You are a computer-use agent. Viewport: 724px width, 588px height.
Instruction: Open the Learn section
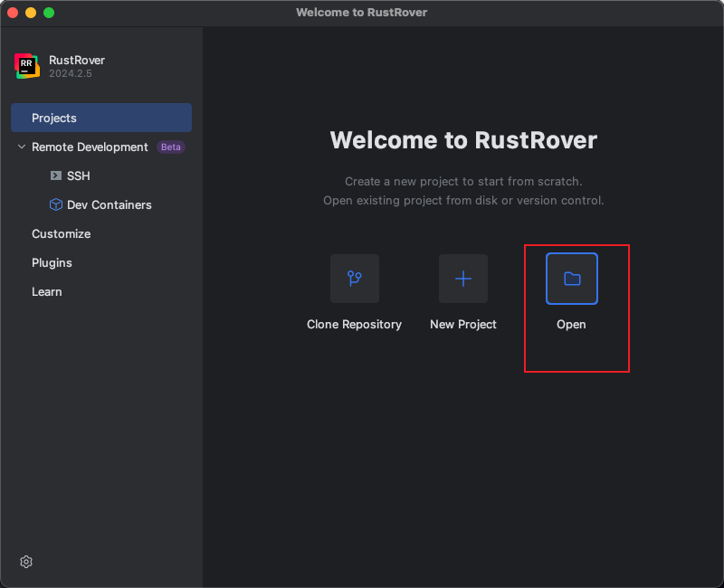[47, 291]
